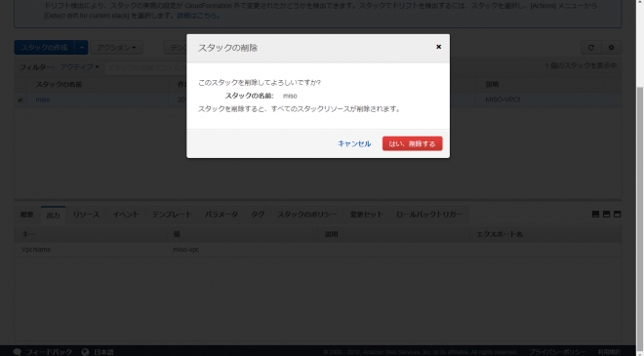Open the プライバシーポリシー footer link
The image size is (644, 356).
556,352
